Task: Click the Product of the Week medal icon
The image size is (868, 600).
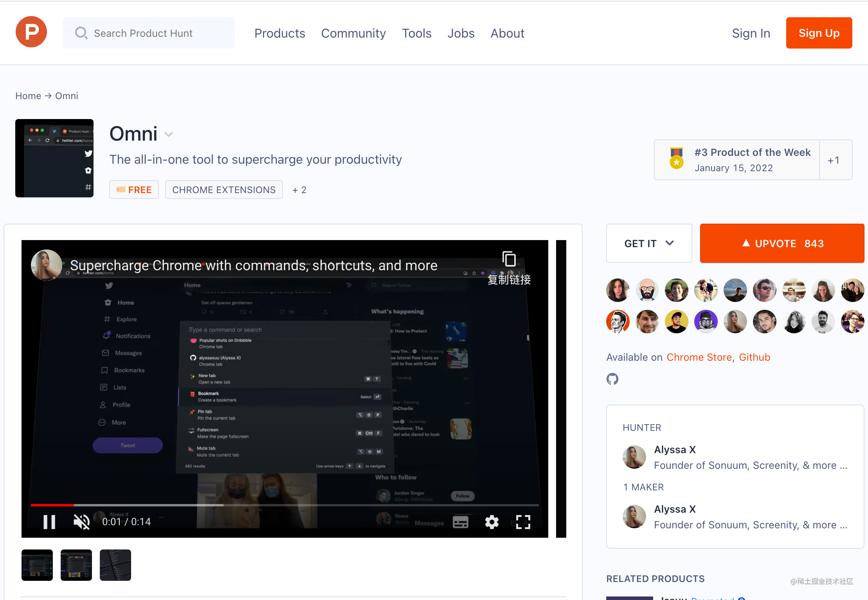Action: [676, 159]
